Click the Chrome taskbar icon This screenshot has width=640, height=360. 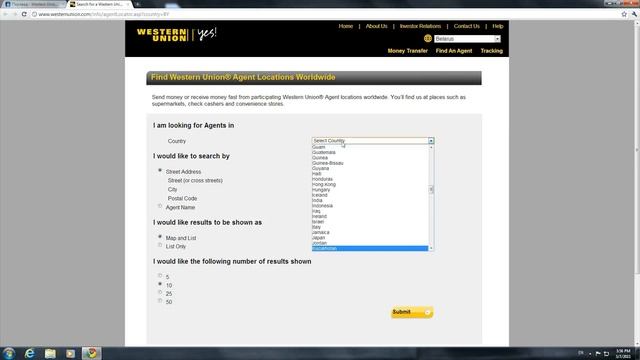(x=91, y=353)
